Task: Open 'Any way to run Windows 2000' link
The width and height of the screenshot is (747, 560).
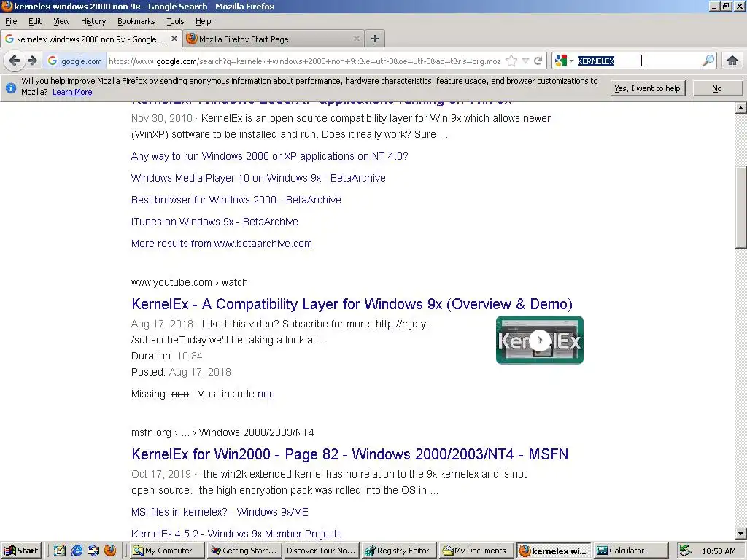Action: [270, 156]
